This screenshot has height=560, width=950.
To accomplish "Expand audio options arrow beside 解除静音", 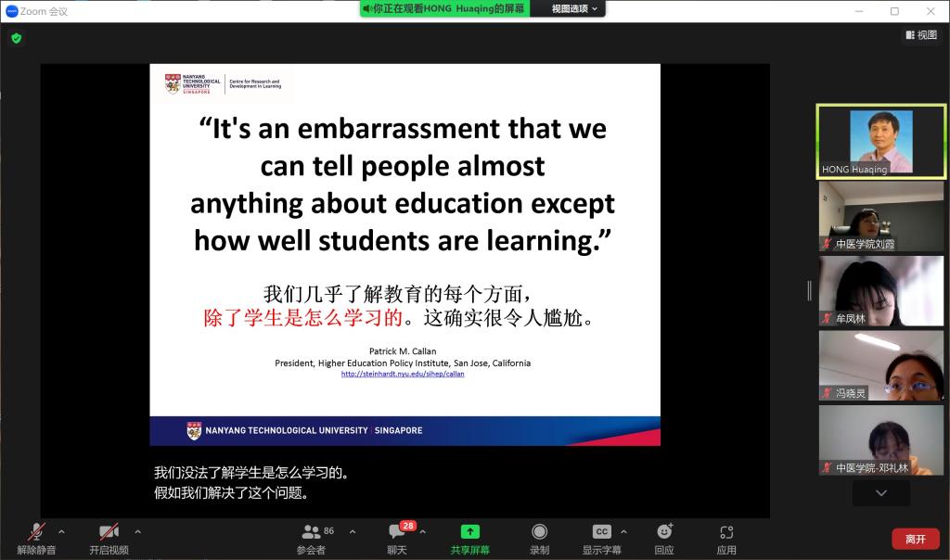I will coord(62,531).
